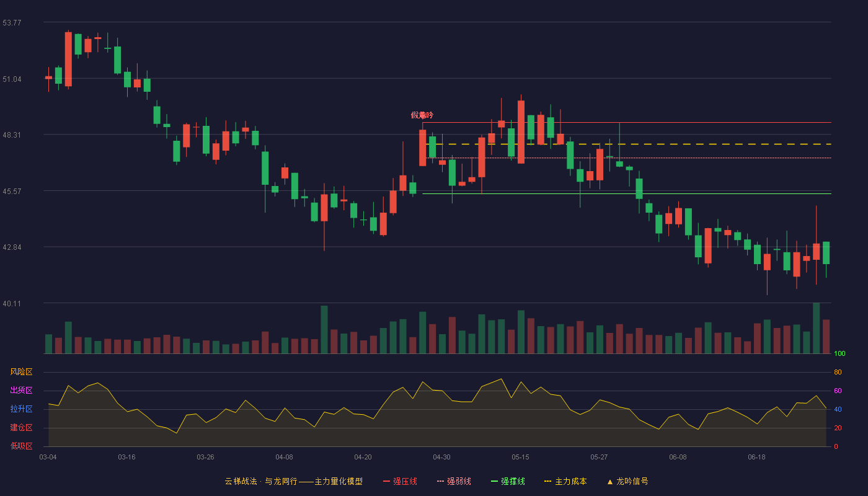Image resolution: width=868 pixels, height=496 pixels.
Task: Click the 48.31 price axis label
Action: point(12,135)
